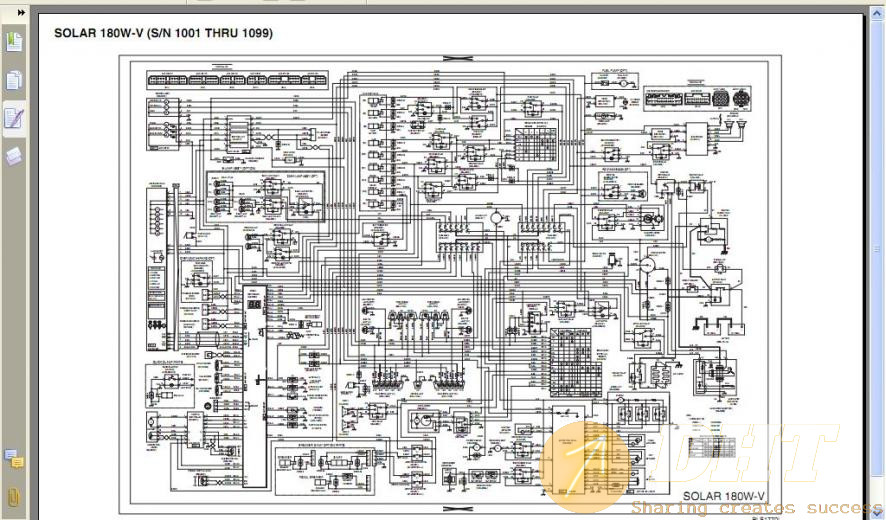
Task: Open the Attachments paperclip panel icon
Action: pyautogui.click(x=14, y=497)
